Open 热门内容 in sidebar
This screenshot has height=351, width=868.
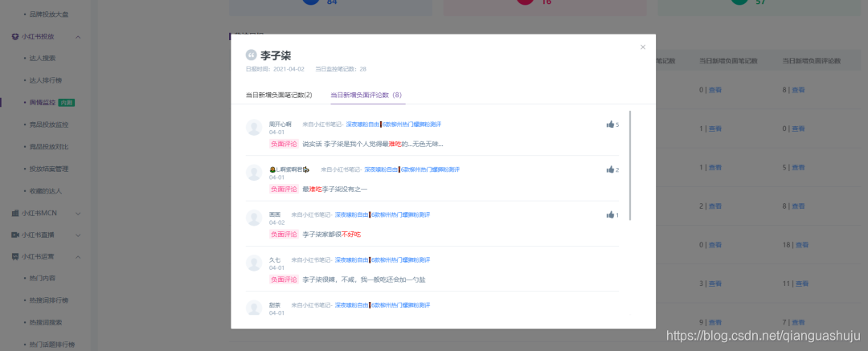[x=43, y=278]
